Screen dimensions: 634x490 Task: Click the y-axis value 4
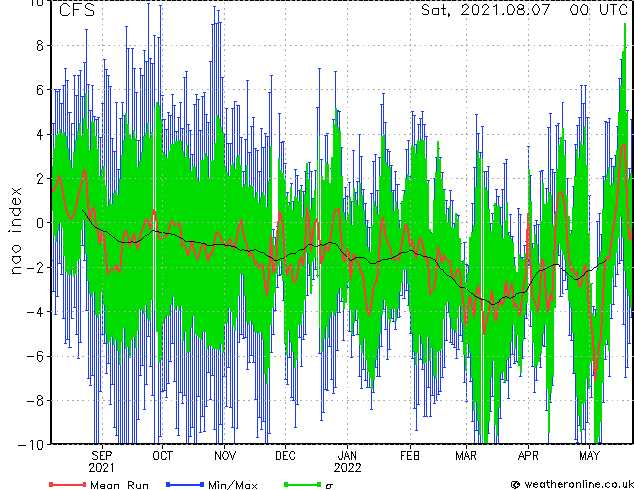[40, 134]
